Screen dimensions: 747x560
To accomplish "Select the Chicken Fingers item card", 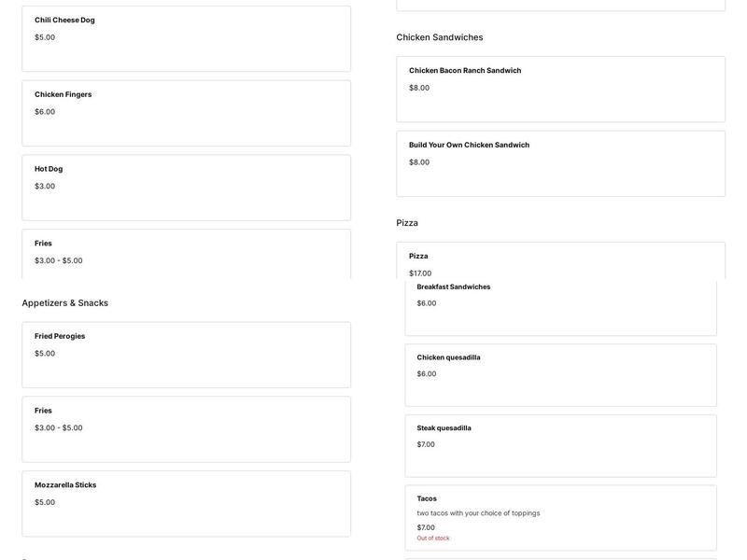I will point(186,113).
